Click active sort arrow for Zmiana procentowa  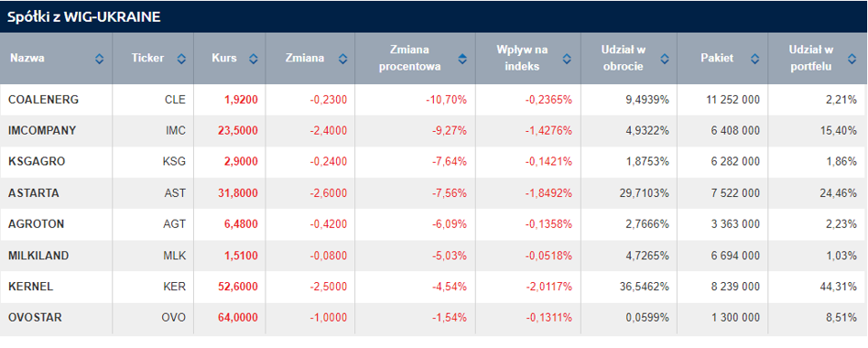[x=462, y=58]
